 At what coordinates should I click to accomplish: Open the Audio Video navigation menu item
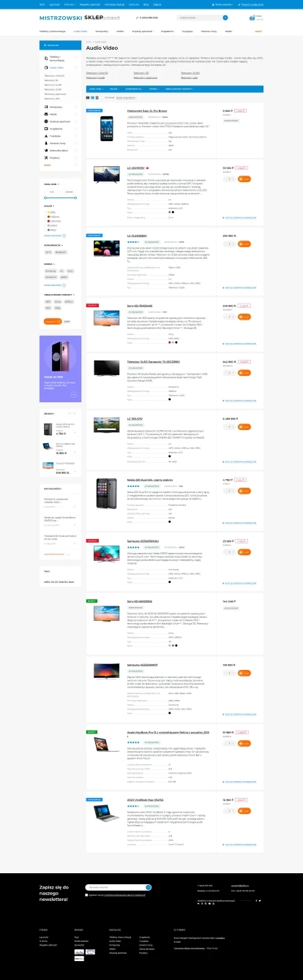point(80,32)
